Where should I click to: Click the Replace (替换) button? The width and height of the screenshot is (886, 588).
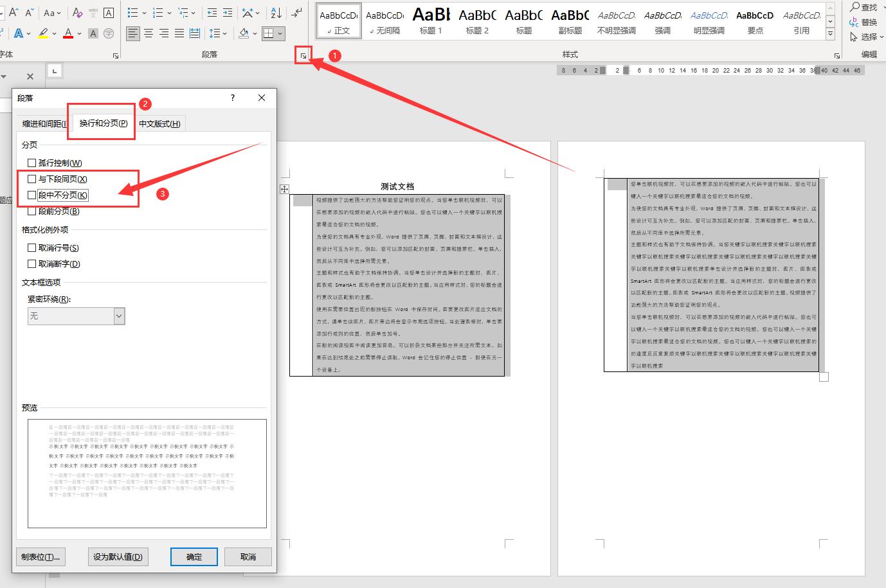863,22
